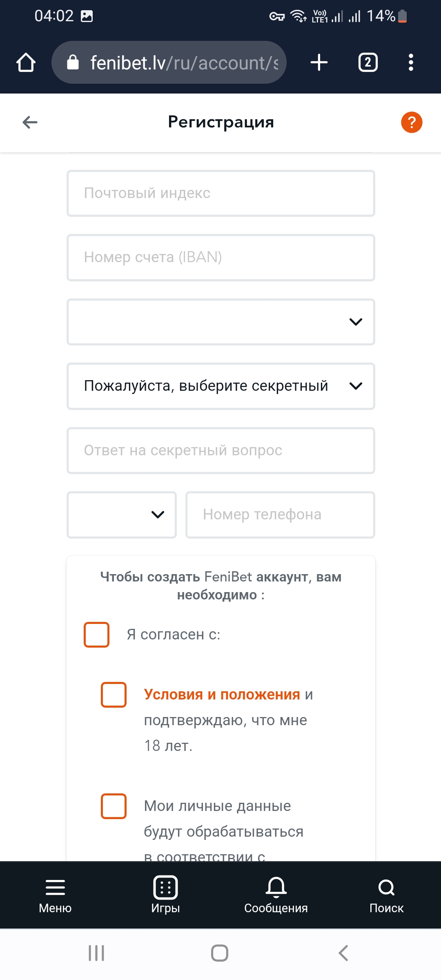Open the 'Условия и положения' link
Image resolution: width=441 pixels, height=980 pixels.
pos(222,695)
